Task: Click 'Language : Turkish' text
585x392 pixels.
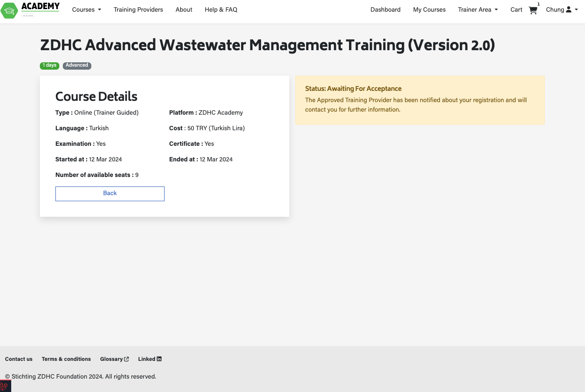Action: (82, 128)
